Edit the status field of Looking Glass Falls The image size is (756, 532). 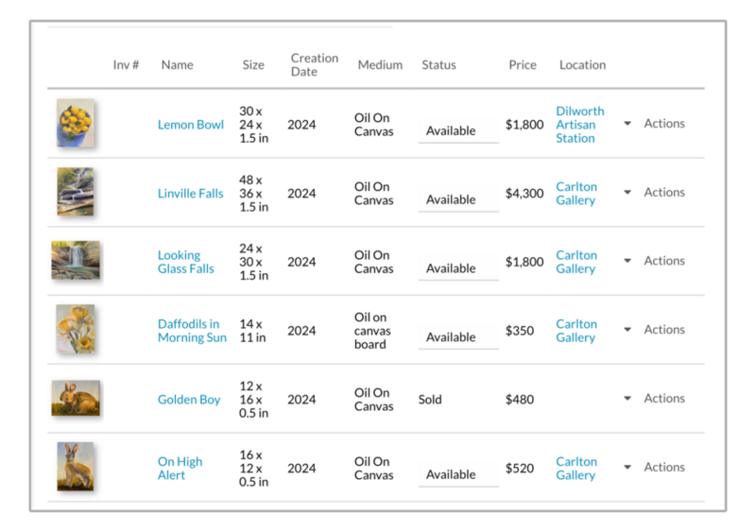pyautogui.click(x=458, y=268)
